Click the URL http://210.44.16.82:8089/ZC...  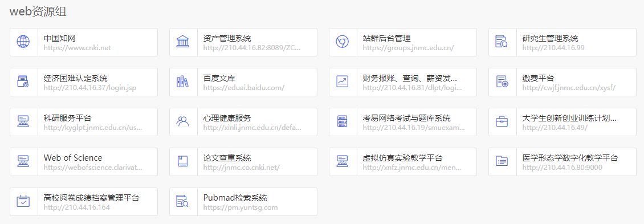coord(252,48)
